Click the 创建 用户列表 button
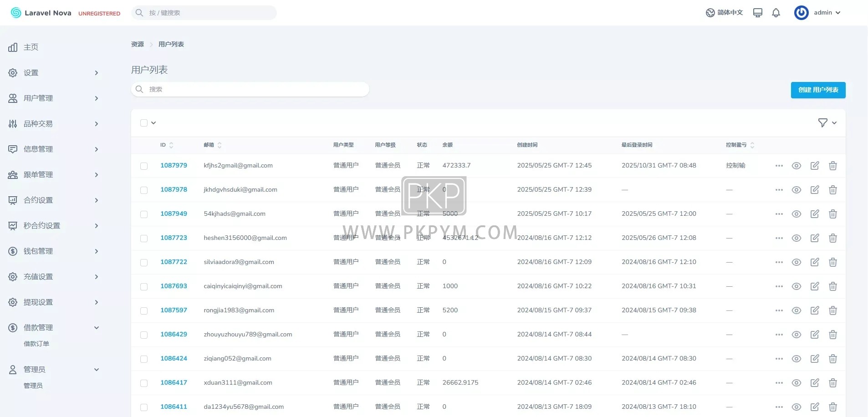This screenshot has height=417, width=868. [818, 90]
